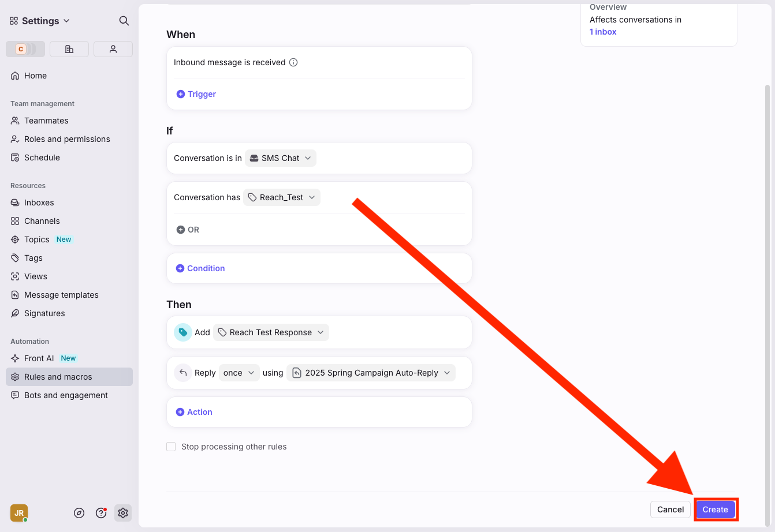Click the search magnifier icon in sidebar
The height and width of the screenshot is (532, 775).
(x=124, y=21)
